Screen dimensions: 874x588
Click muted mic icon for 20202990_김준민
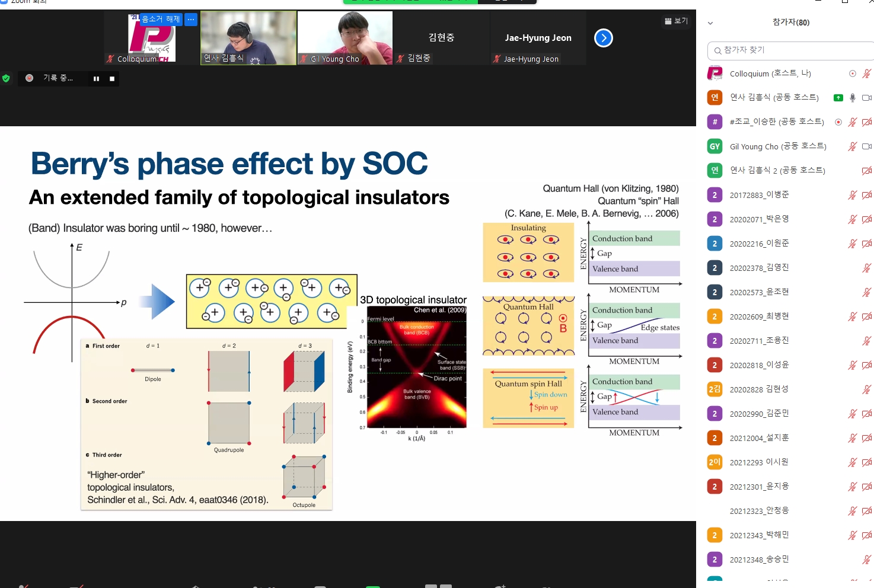[853, 414]
